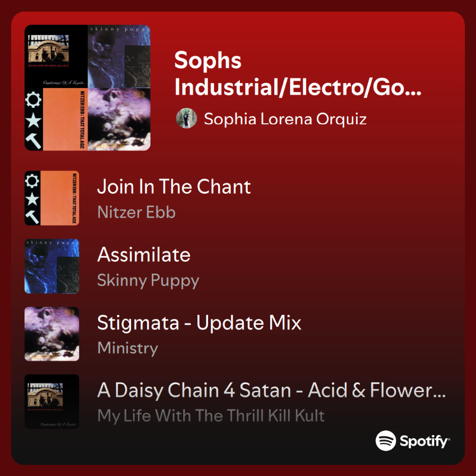Click the owner name Sophia Lorena Orquiz

pos(285,118)
